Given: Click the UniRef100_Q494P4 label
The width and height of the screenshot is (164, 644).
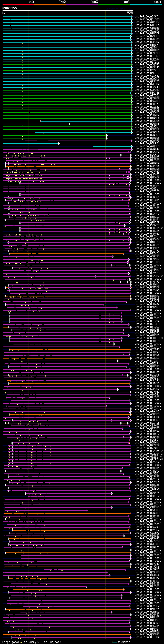Looking at the screenshot, I should click(x=147, y=186).
